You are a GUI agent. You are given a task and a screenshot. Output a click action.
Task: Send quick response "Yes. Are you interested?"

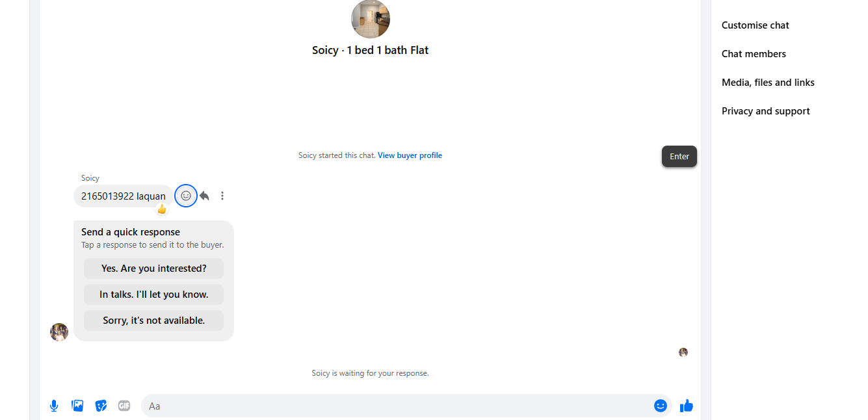(153, 269)
